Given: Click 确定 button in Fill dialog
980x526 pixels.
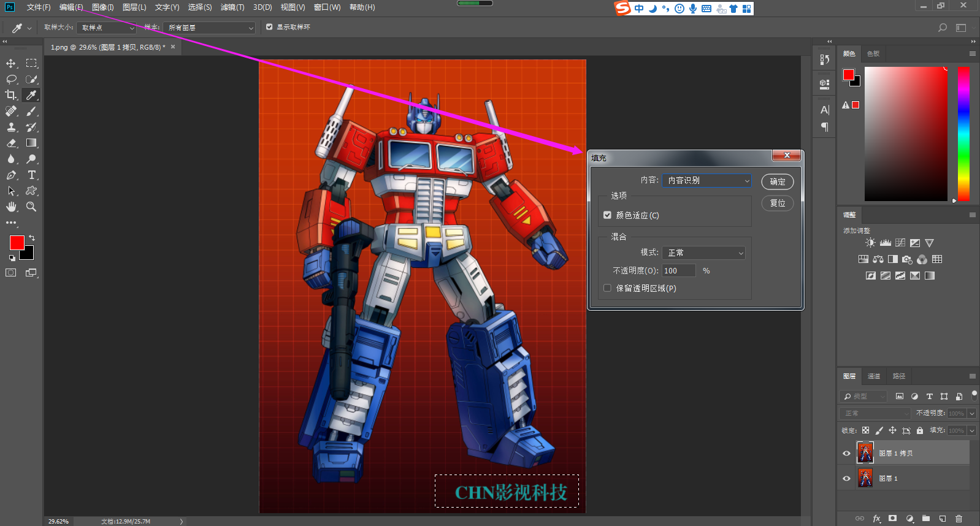Looking at the screenshot, I should (778, 181).
